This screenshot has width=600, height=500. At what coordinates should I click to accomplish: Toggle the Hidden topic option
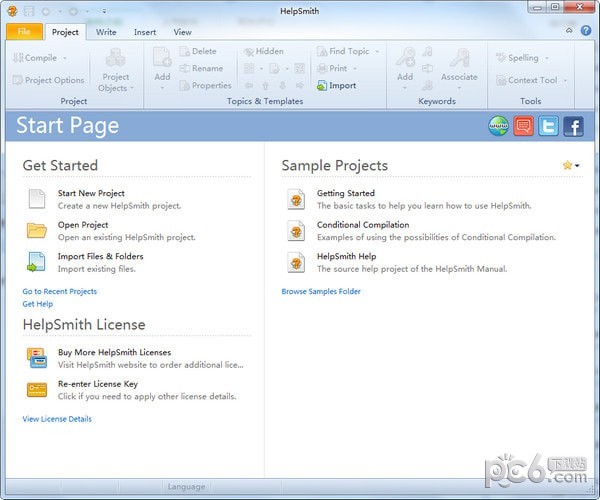point(264,51)
